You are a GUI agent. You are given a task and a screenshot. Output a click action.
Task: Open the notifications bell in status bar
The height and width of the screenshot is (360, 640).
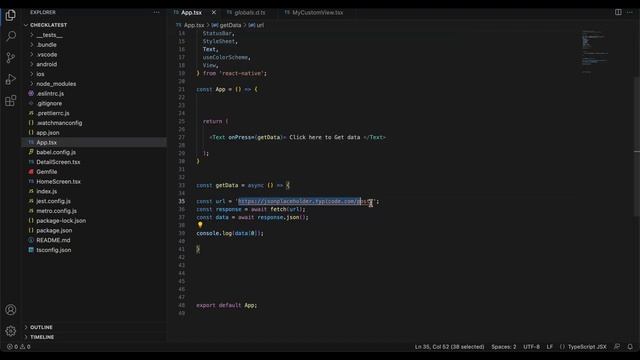click(x=630, y=347)
